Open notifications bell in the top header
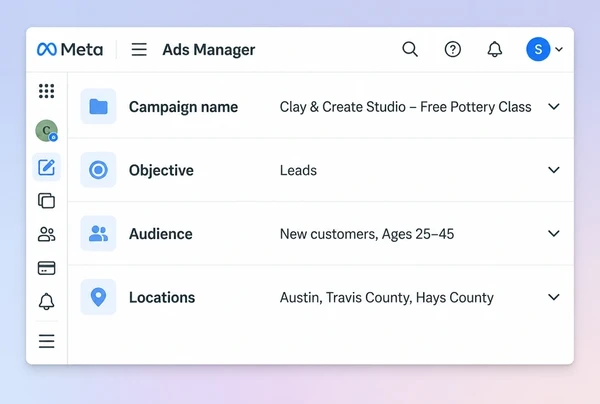 (x=494, y=49)
